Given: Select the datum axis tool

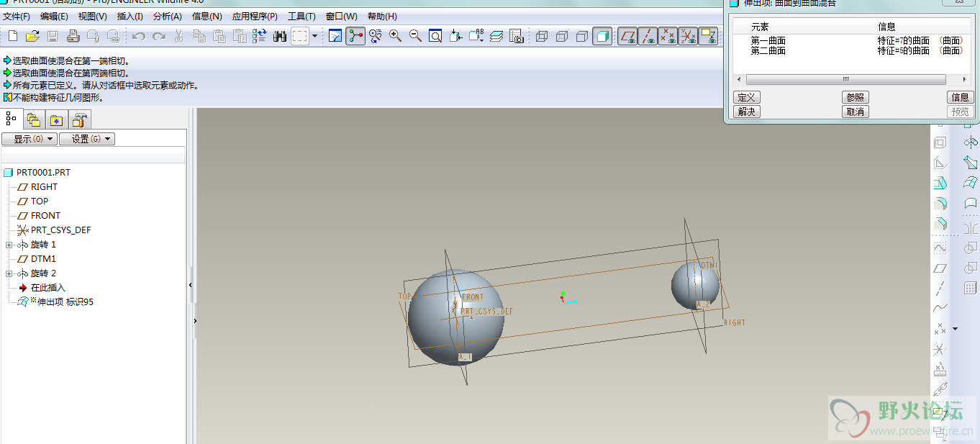Looking at the screenshot, I should click(x=940, y=288).
